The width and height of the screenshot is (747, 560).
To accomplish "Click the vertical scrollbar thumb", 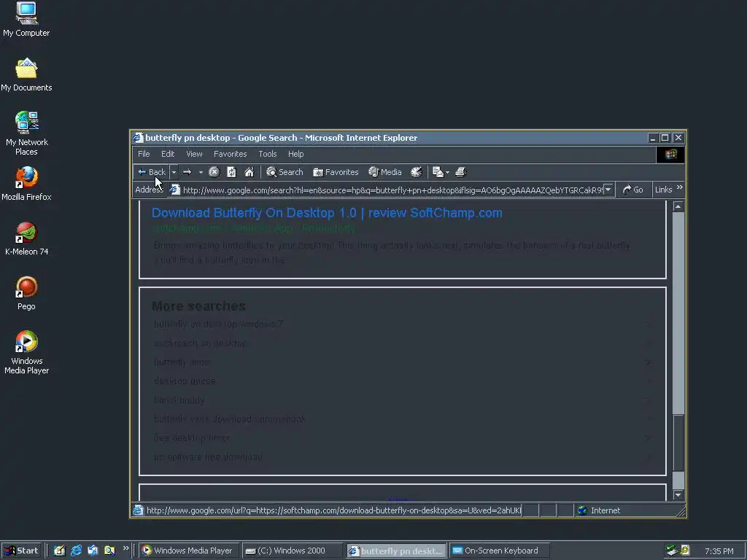I will click(678, 443).
